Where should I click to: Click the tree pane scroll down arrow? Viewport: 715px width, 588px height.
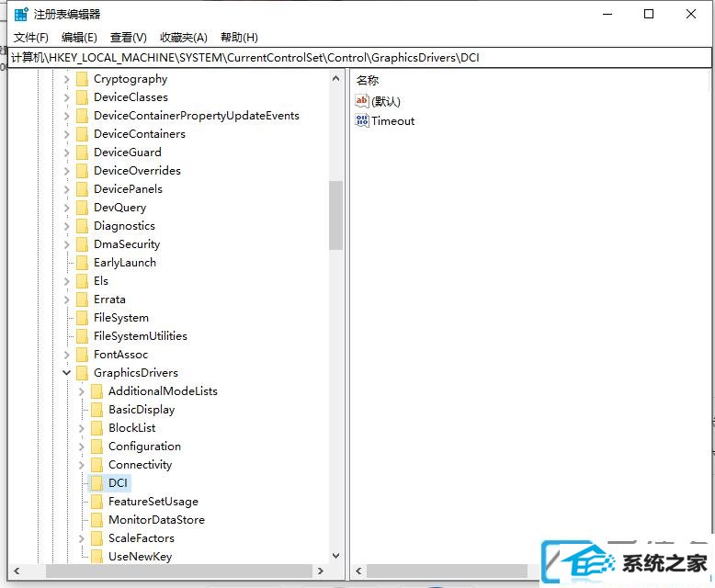[336, 556]
